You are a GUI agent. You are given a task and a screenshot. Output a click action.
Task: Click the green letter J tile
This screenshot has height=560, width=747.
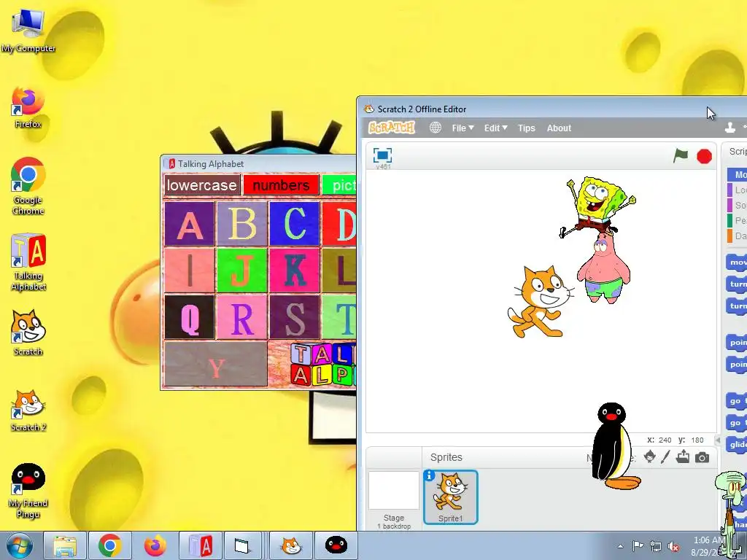[242, 271]
